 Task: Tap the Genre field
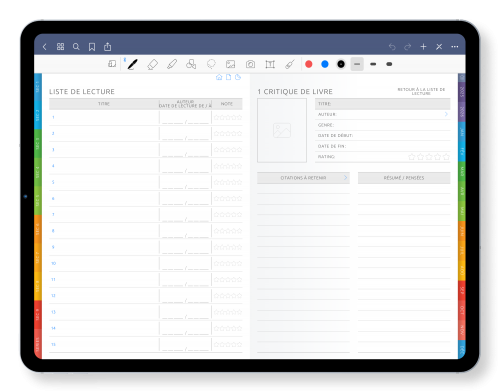(x=383, y=125)
